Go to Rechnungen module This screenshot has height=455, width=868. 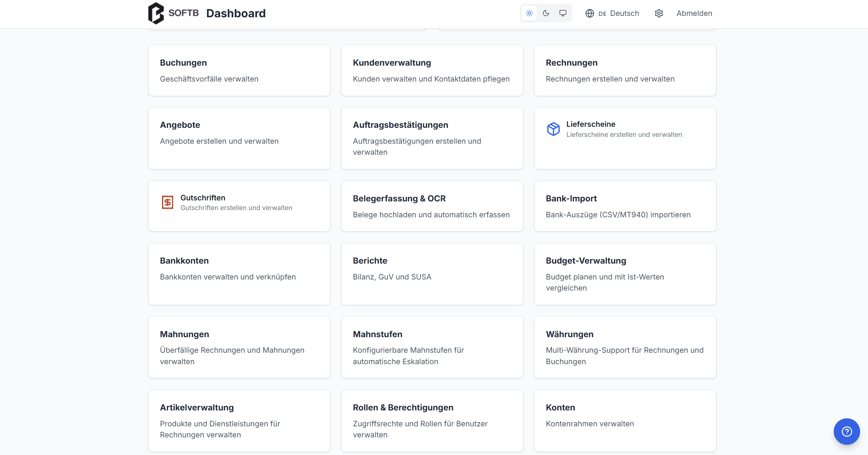[x=625, y=70]
